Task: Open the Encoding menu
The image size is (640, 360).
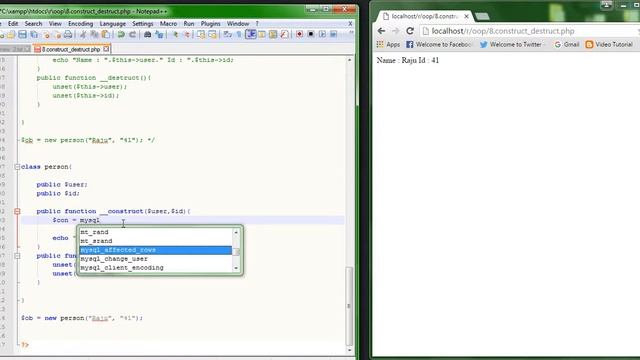Action: [80, 24]
